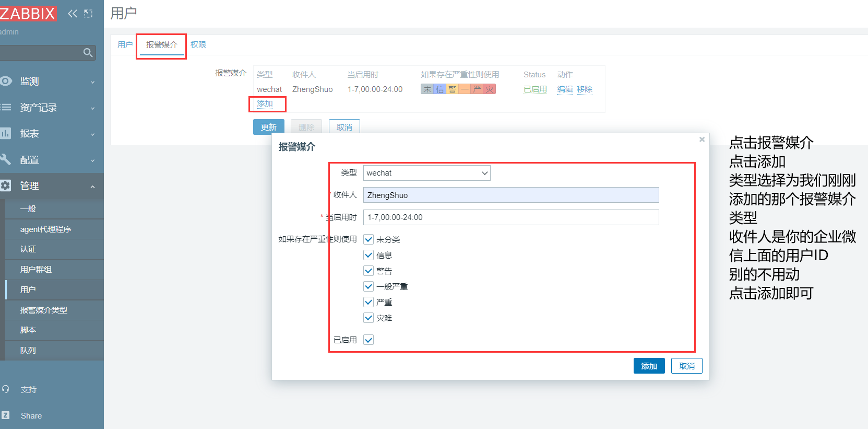
Task: Click the 当启用时 input field
Action: (x=511, y=217)
